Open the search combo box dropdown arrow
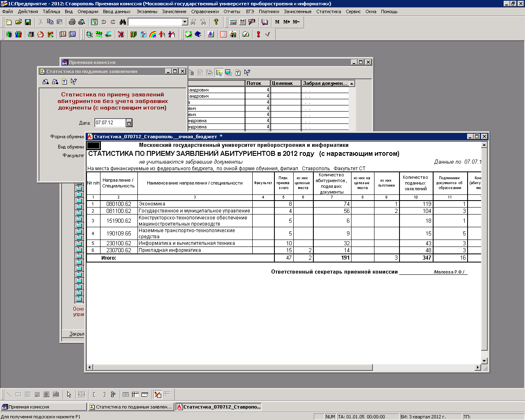This screenshot has width=525, height=420. tap(185, 22)
